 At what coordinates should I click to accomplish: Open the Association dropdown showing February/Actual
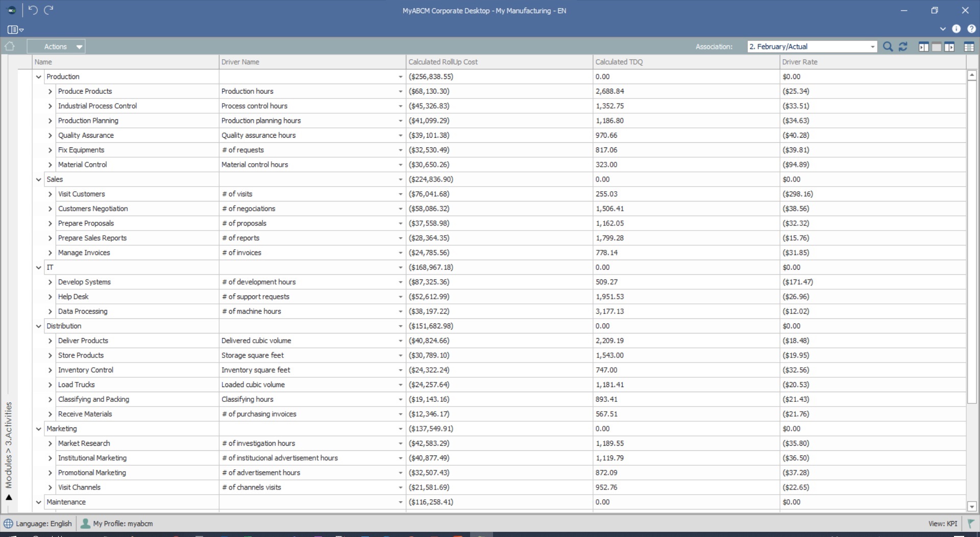pos(872,47)
